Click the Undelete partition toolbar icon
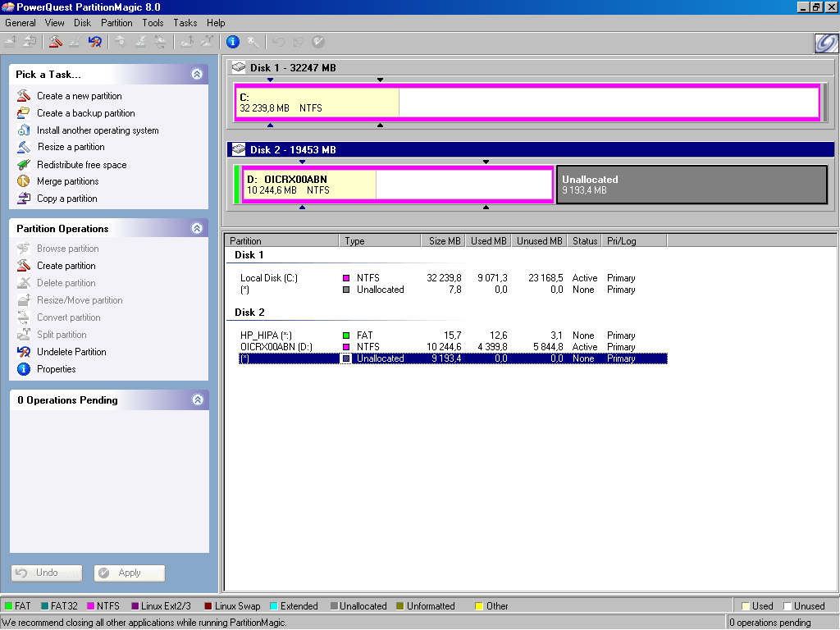The image size is (840, 630). 95,42
